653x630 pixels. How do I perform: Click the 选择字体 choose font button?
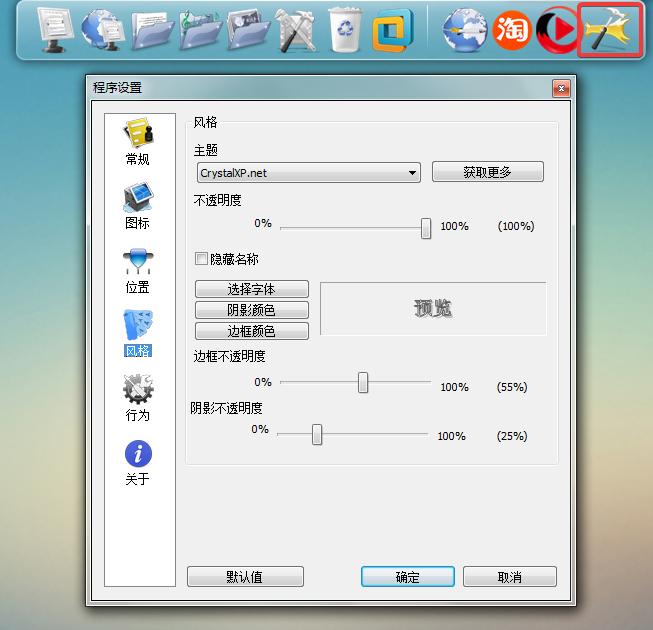coord(252,289)
